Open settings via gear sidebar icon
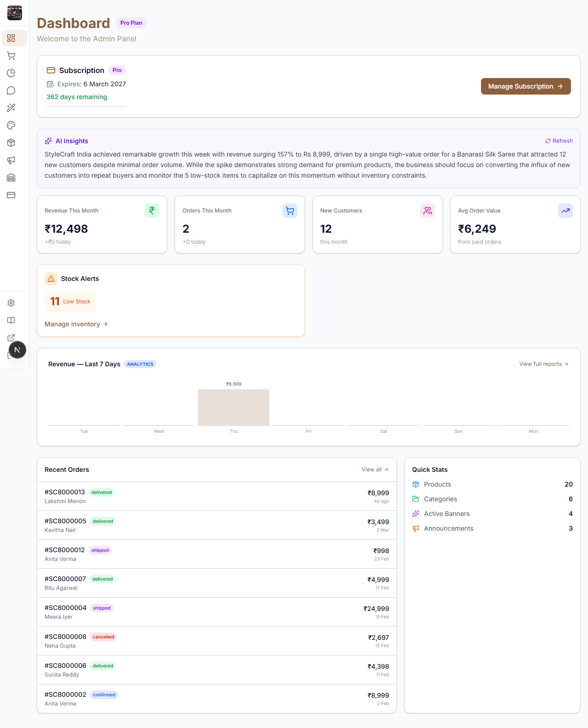This screenshot has width=588, height=728. click(x=11, y=303)
